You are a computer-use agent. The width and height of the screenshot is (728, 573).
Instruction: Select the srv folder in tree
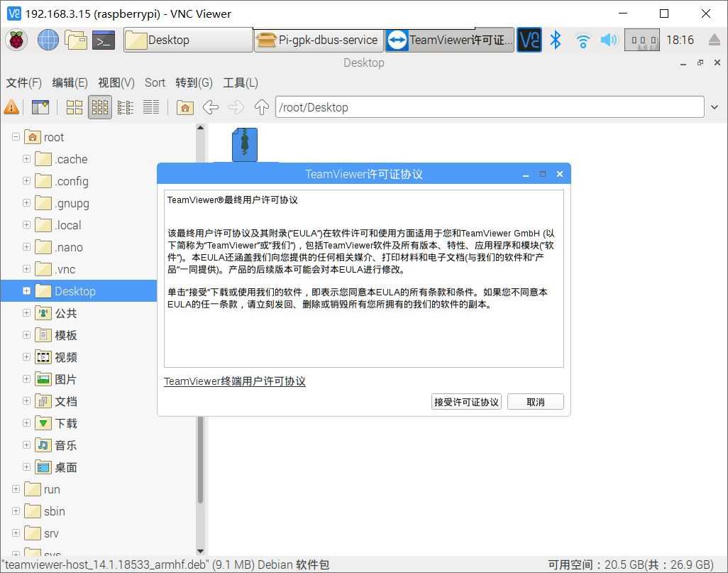(x=42, y=533)
